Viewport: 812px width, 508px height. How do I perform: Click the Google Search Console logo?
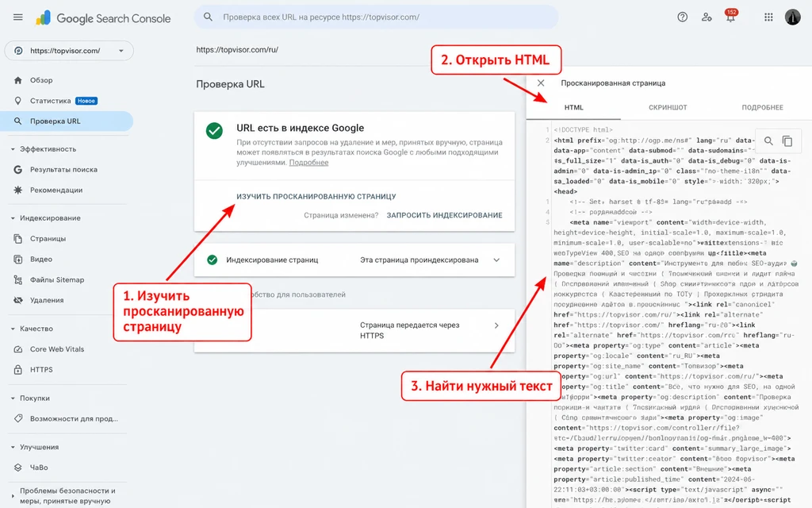tap(103, 18)
